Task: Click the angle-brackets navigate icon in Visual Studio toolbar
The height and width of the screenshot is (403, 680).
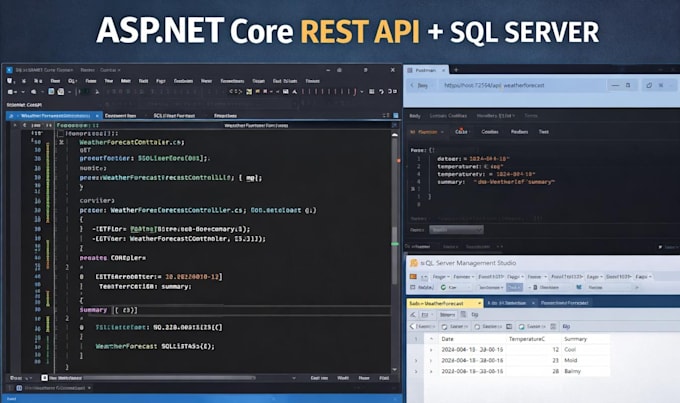Action: pos(235,92)
